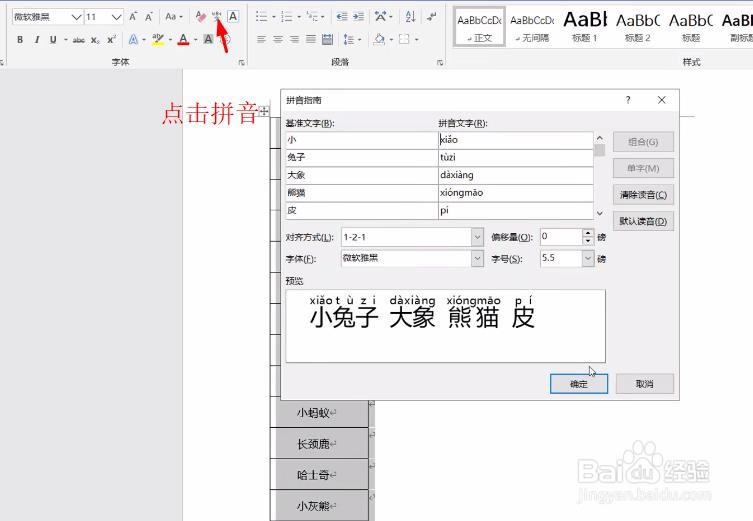Select the 标题 2 style

point(638,27)
